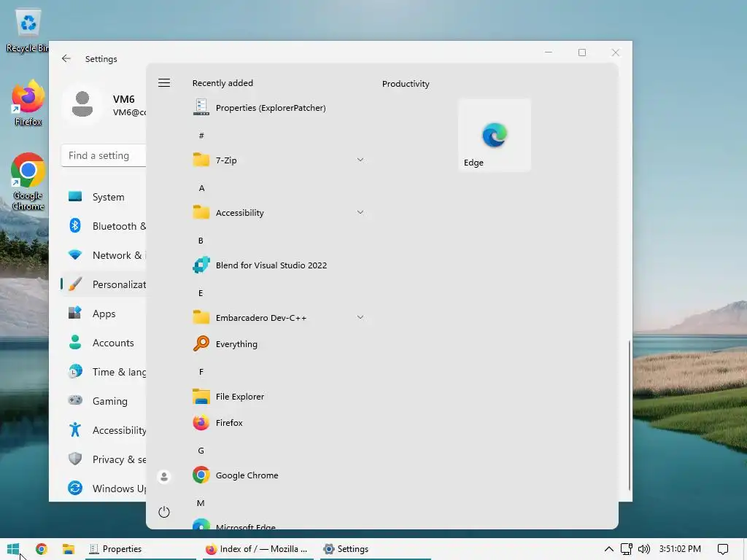Select the Recycle Bin desktop icon

27,31
